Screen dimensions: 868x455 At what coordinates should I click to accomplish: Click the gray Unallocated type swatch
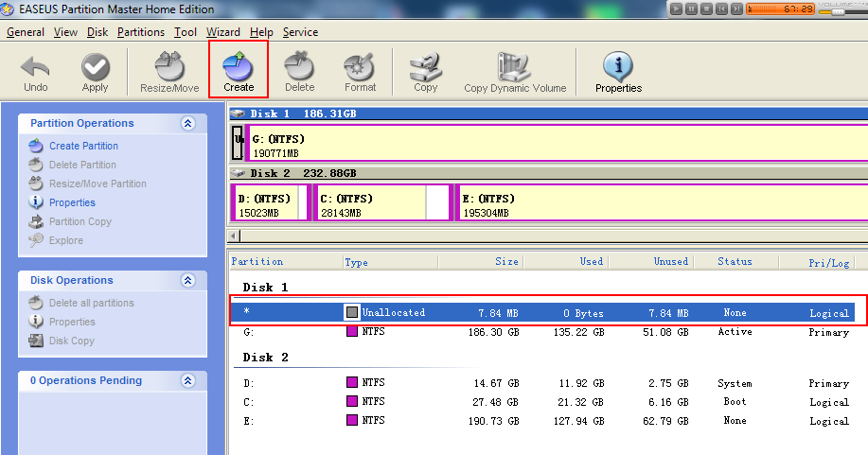[351, 312]
